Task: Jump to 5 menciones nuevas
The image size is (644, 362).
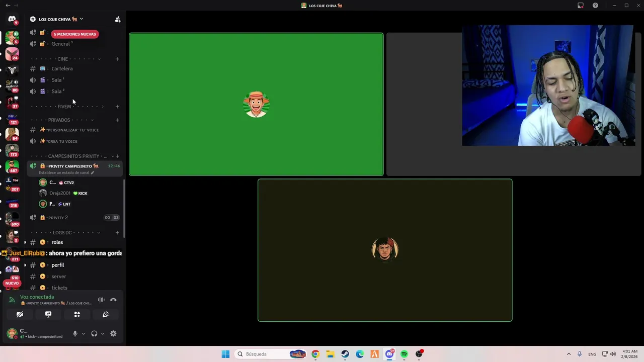Action: 74,34
